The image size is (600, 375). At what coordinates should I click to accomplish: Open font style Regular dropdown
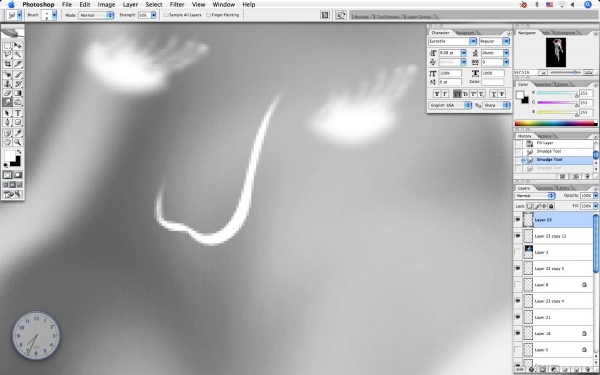506,41
